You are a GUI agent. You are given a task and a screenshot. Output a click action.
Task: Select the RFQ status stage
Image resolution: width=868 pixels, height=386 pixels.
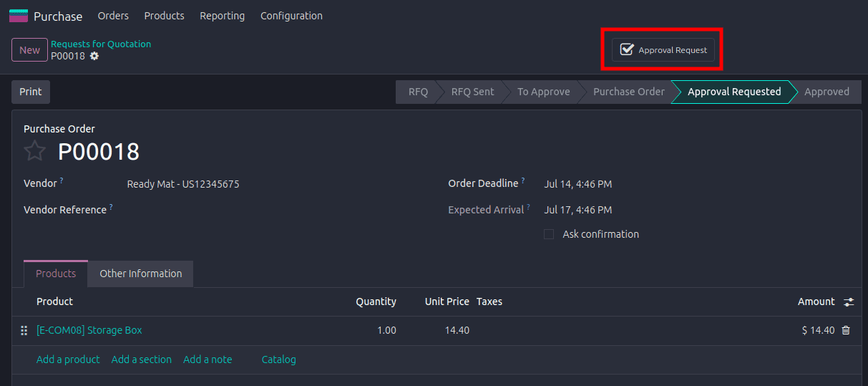tap(418, 92)
